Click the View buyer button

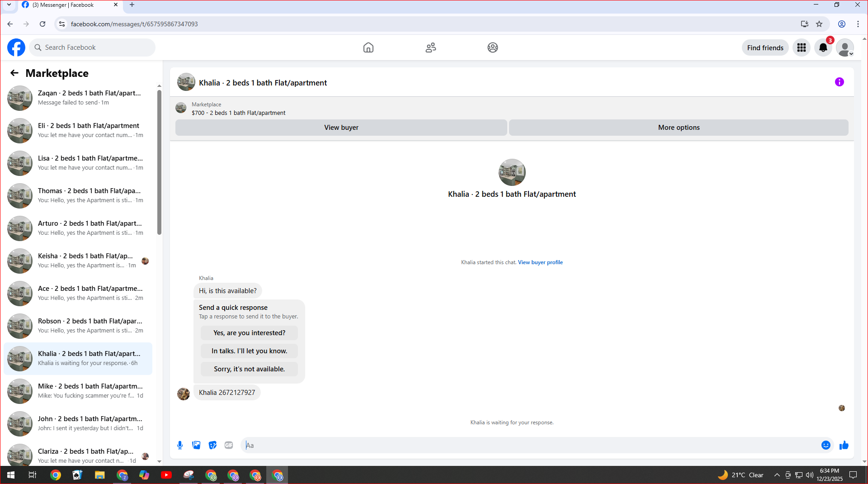[341, 128]
